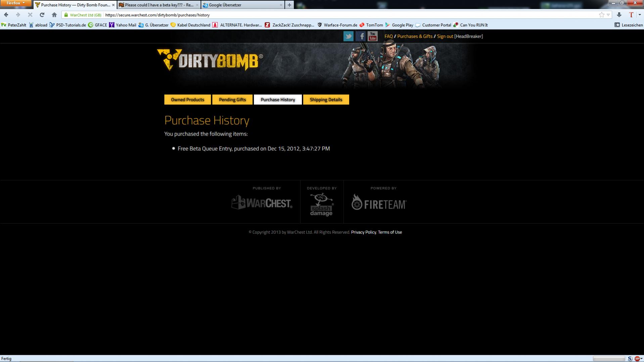Click the address bar URL field

336,15
